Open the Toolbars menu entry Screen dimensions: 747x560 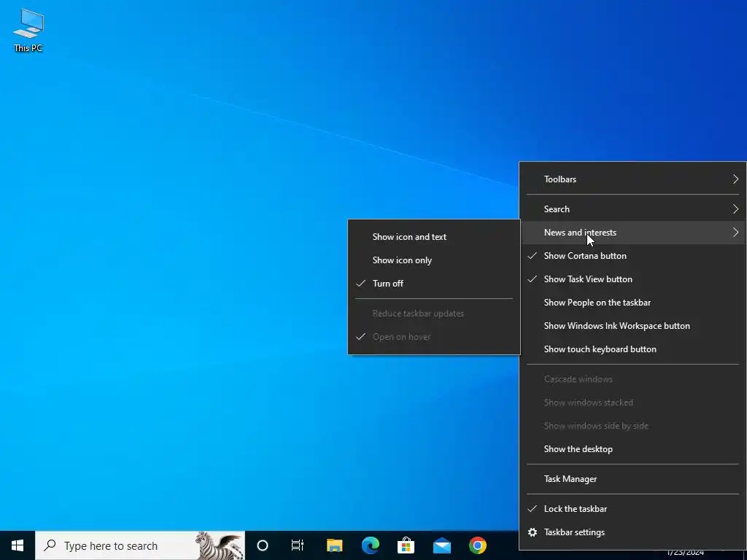632,179
